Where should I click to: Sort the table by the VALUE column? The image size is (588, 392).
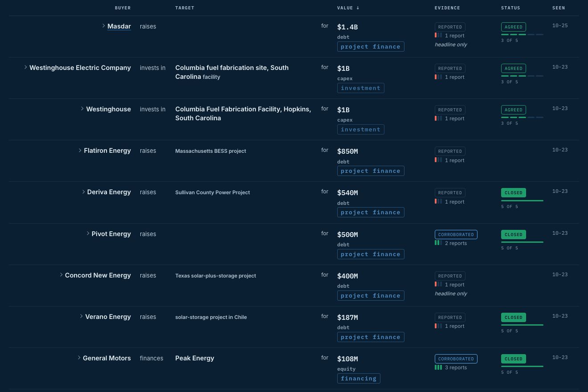point(348,8)
